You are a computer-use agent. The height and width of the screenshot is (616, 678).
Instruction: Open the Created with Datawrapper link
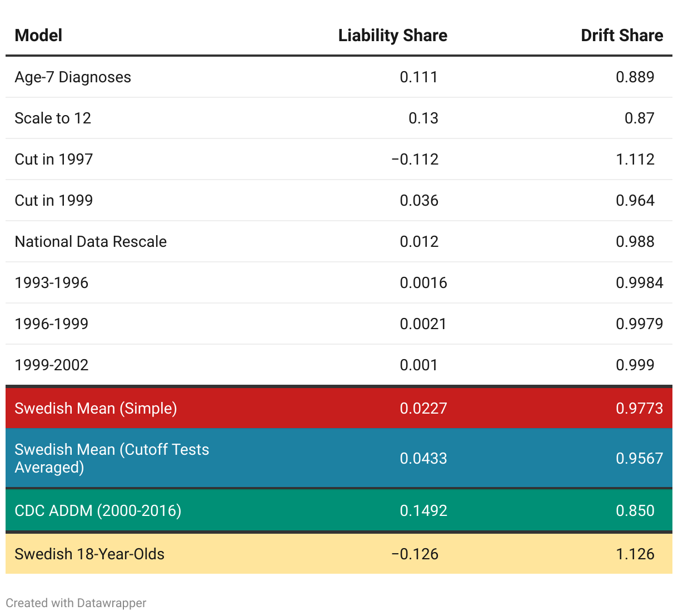[x=76, y=603]
